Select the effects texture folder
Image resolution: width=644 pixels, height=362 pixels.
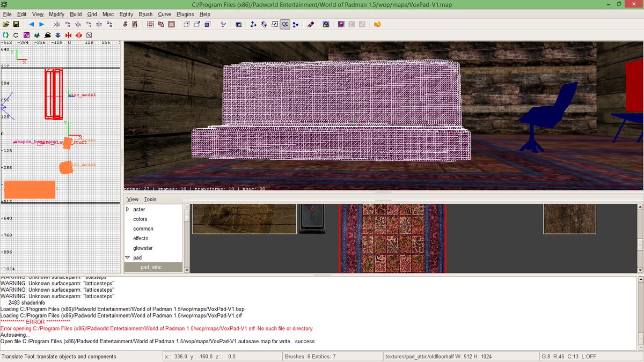pos(141,238)
